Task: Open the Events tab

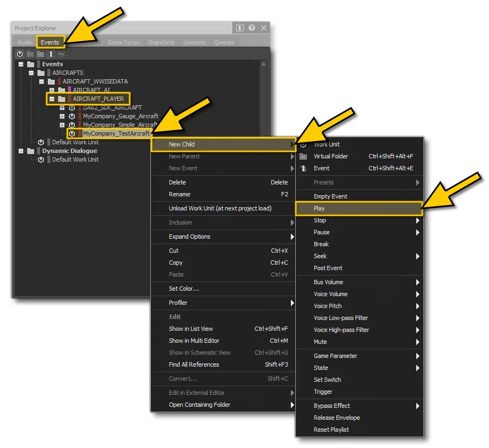Action: click(x=50, y=42)
